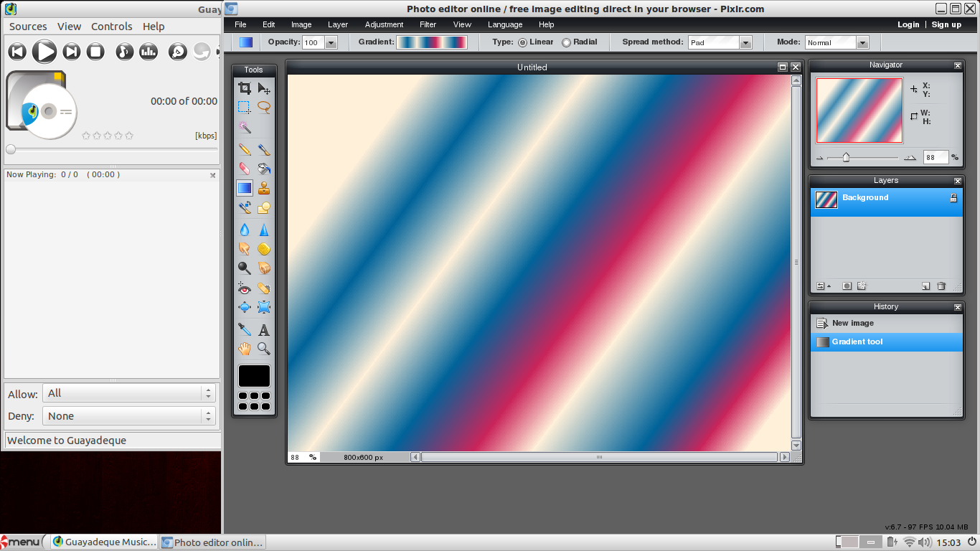Select 'New image' history state
This screenshot has height=551, width=980.
click(886, 324)
